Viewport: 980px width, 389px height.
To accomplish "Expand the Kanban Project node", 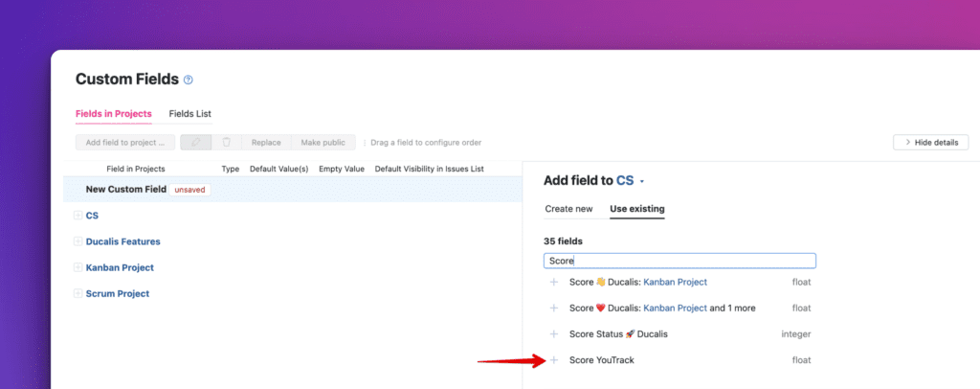I will point(78,267).
